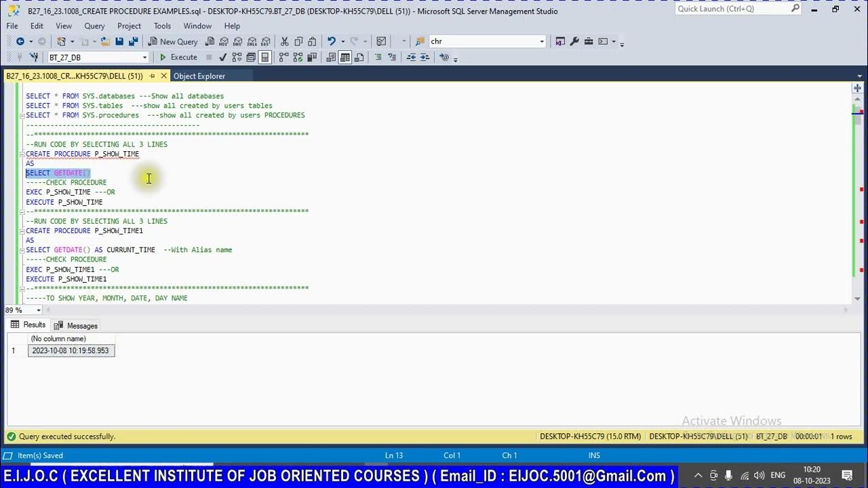
Task: Open a new MDX query
Action: 224,41
